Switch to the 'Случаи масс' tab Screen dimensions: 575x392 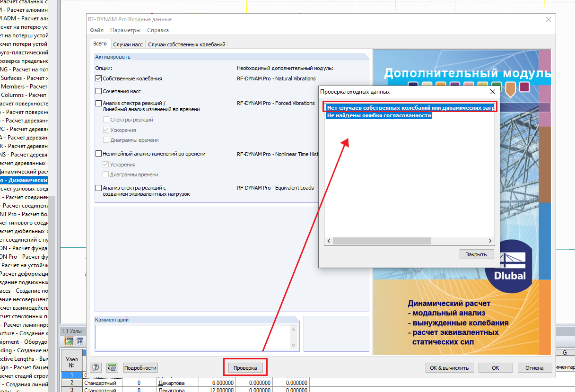pos(128,44)
